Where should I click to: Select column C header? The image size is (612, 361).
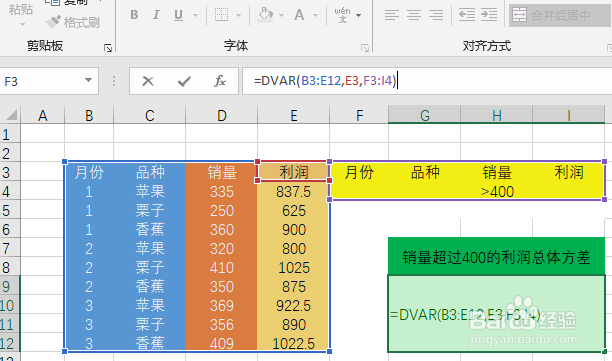click(x=149, y=116)
